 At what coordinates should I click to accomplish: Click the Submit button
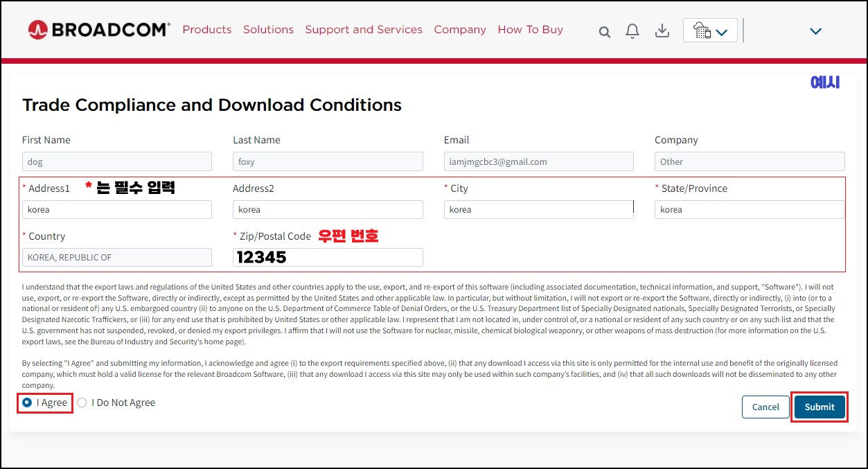coord(820,407)
